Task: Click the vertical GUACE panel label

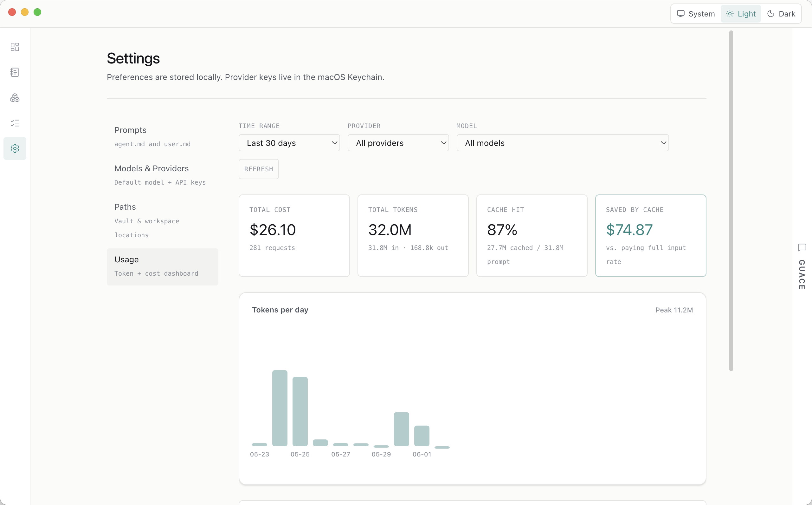Action: tap(802, 274)
